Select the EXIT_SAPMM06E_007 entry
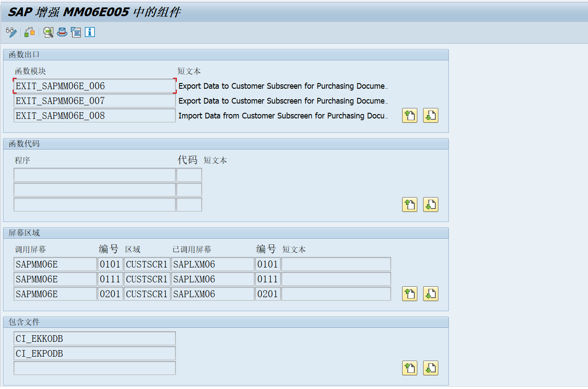Image resolution: width=588 pixels, height=389 pixels. click(94, 101)
